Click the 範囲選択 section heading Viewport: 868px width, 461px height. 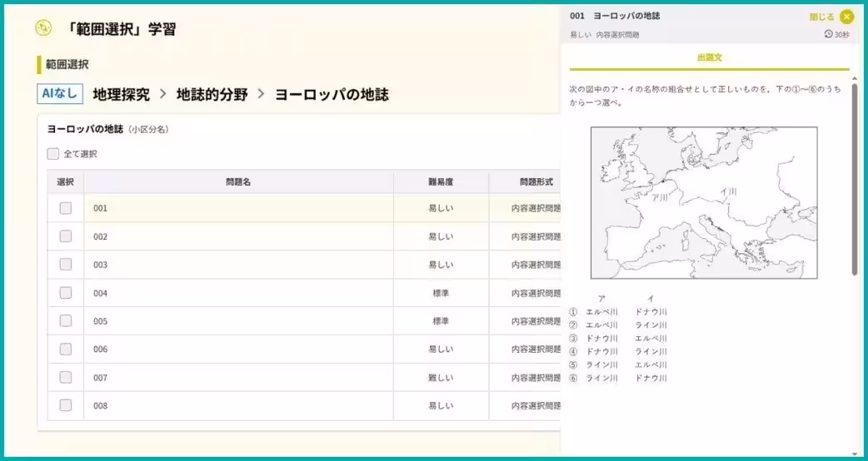tap(67, 65)
